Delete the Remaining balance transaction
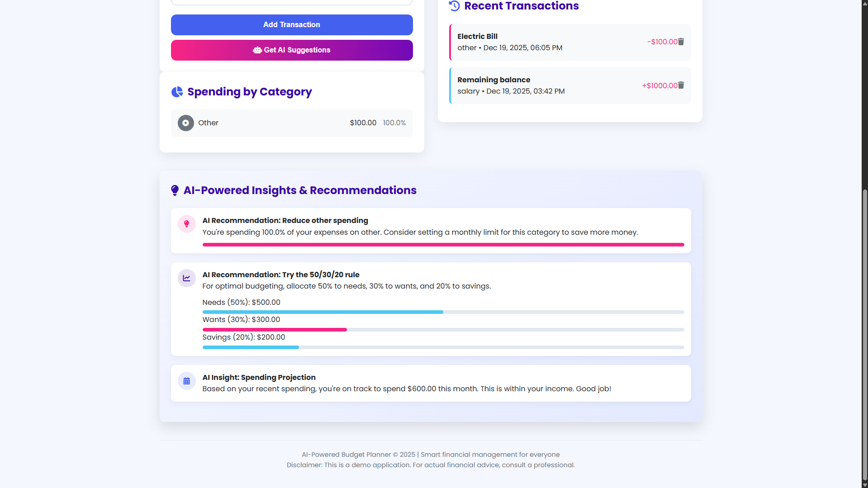Viewport: 868px width, 488px height. click(681, 85)
